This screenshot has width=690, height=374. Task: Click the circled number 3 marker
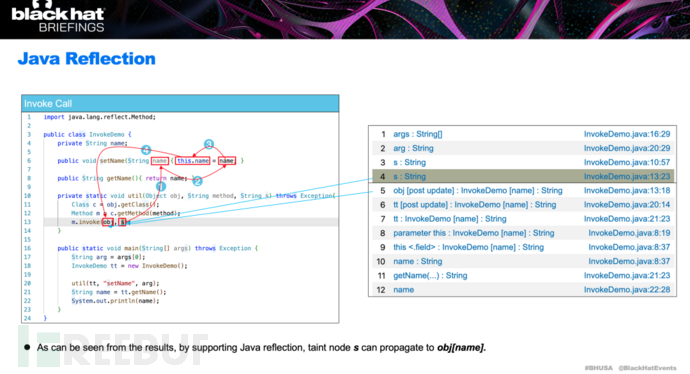tap(209, 144)
